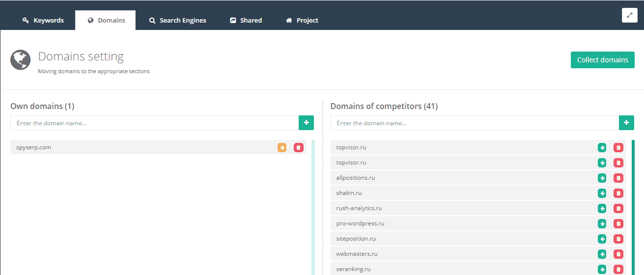The image size is (644, 275).
Task: Move pro-wordpress.ru to own domains
Action: click(x=602, y=223)
